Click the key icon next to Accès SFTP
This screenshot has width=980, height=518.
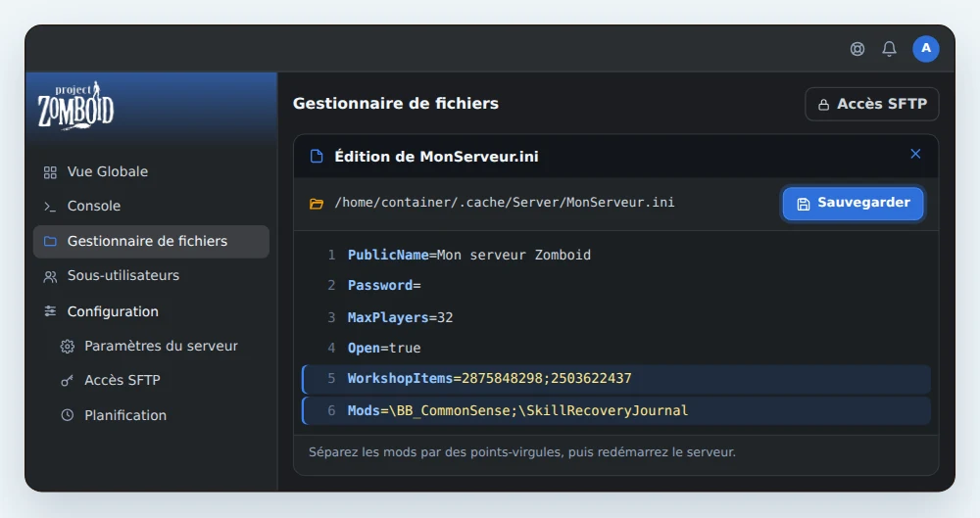(x=67, y=381)
